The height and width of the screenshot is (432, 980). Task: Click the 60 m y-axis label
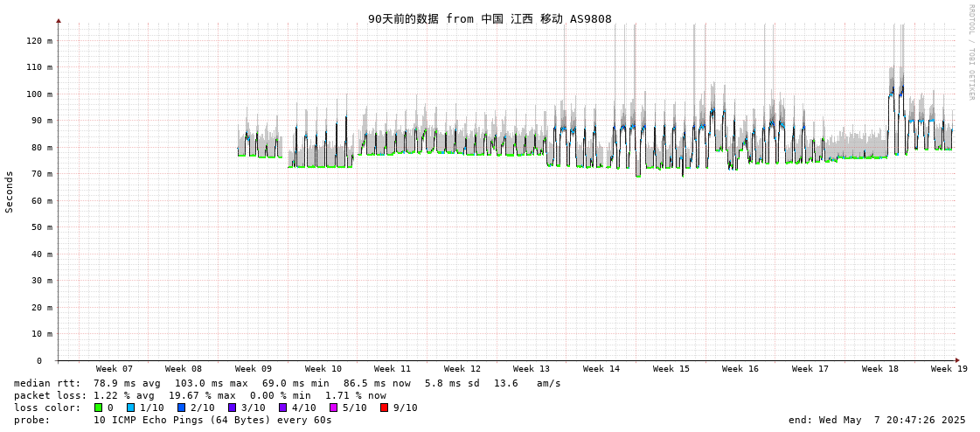[43, 200]
